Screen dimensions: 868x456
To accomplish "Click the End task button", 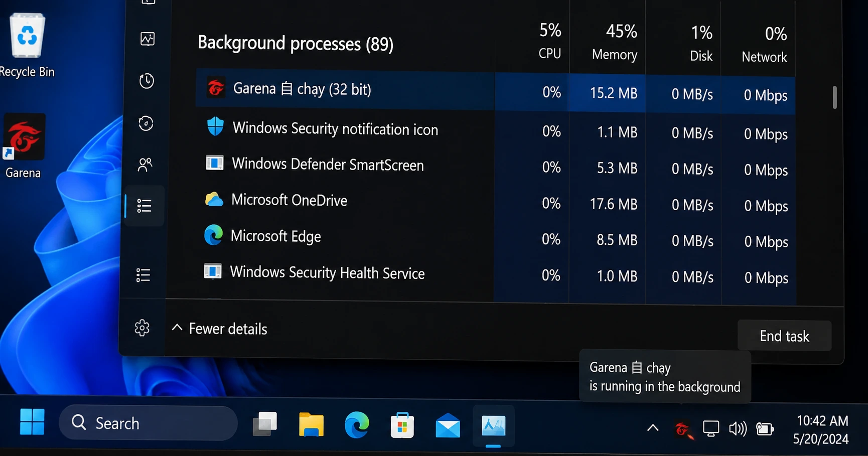I will pyautogui.click(x=784, y=336).
